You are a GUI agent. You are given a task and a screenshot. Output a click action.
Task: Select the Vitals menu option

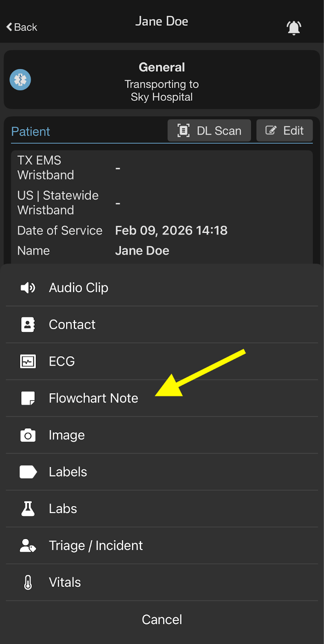(65, 582)
